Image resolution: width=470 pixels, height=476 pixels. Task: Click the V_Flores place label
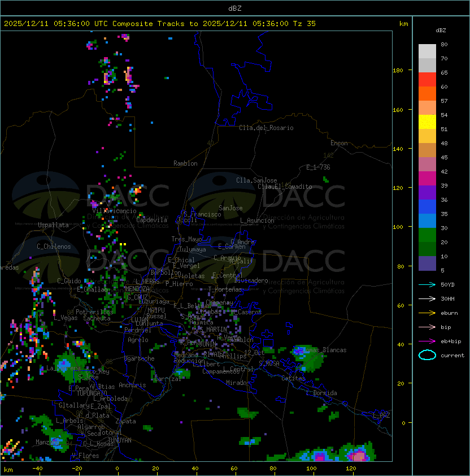point(85,456)
